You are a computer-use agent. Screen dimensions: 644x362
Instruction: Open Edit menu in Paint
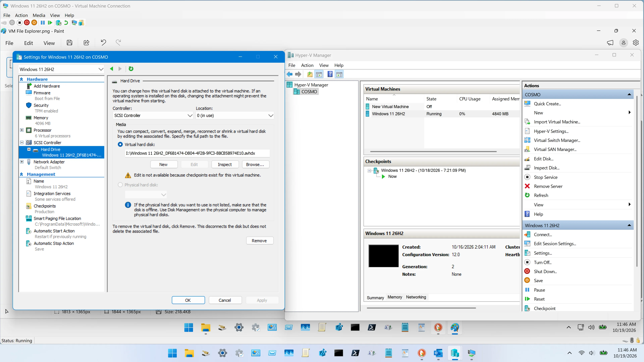[x=29, y=43]
